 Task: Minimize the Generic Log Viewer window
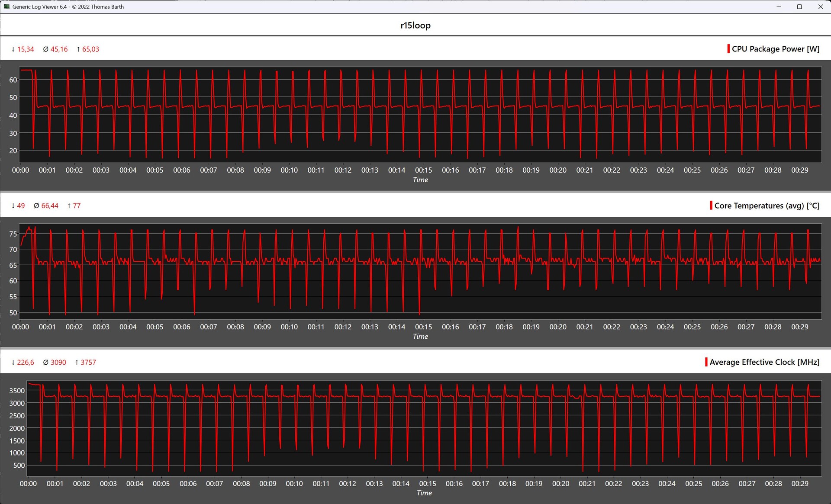point(779,6)
